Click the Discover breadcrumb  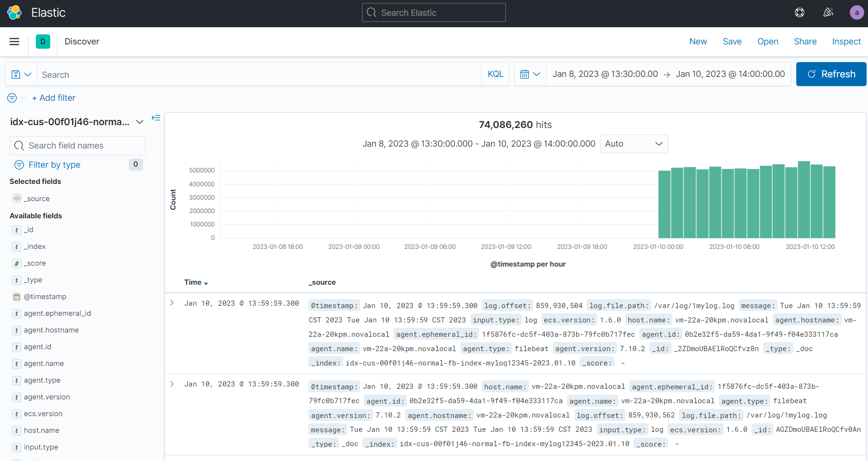point(82,42)
